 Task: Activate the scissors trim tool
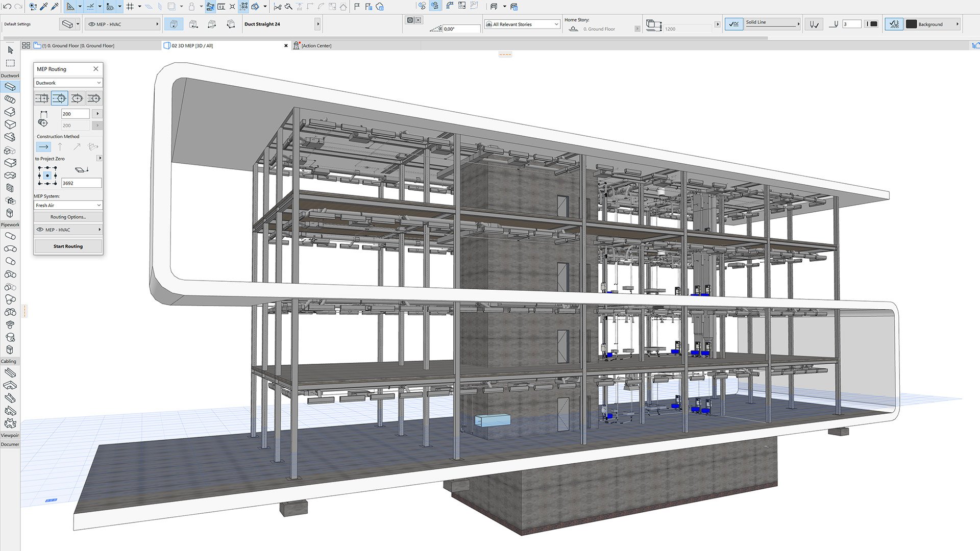(x=278, y=7)
